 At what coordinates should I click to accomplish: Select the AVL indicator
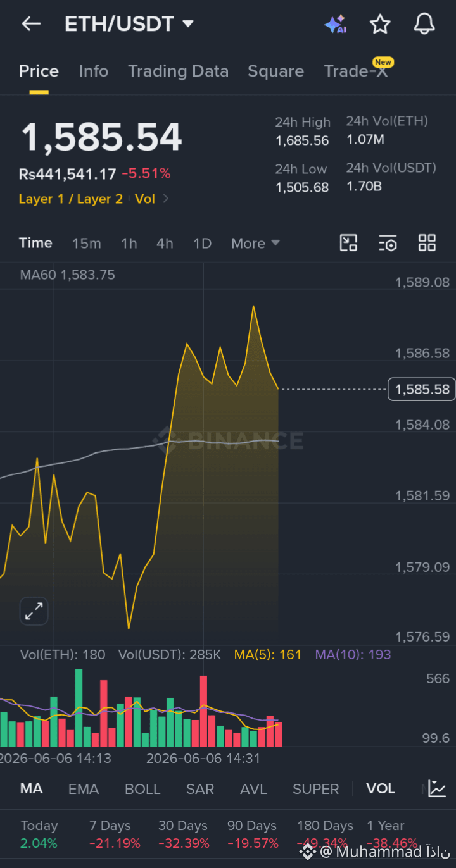[x=253, y=789]
